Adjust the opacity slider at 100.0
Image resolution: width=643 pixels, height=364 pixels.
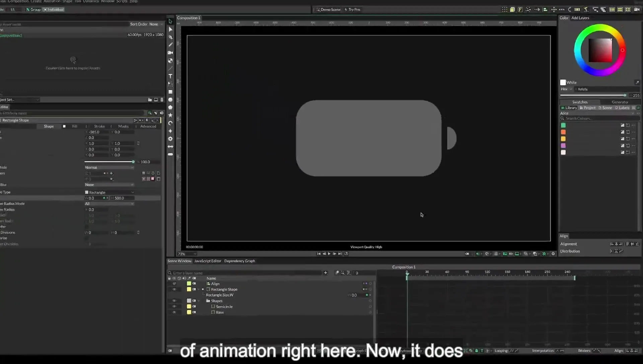pyautogui.click(x=110, y=162)
